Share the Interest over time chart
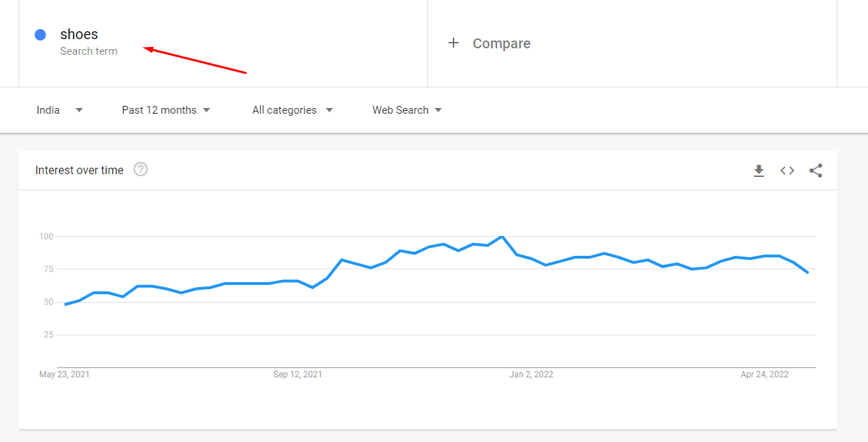The width and height of the screenshot is (868, 442). [x=815, y=171]
